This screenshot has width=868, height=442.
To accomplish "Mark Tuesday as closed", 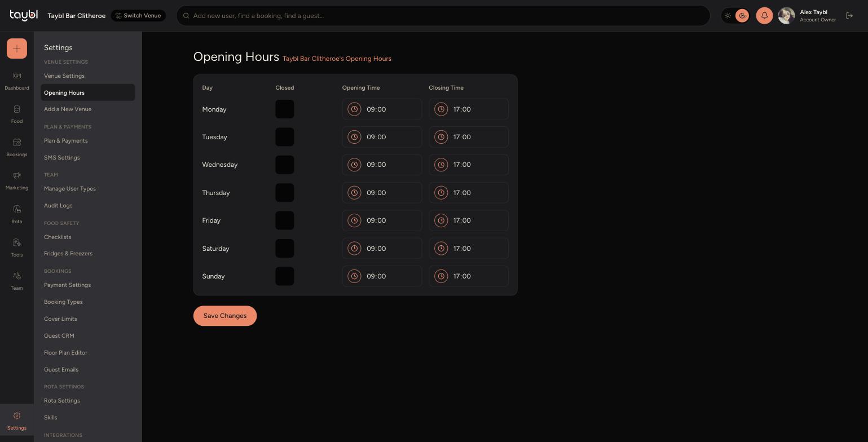I will point(285,137).
